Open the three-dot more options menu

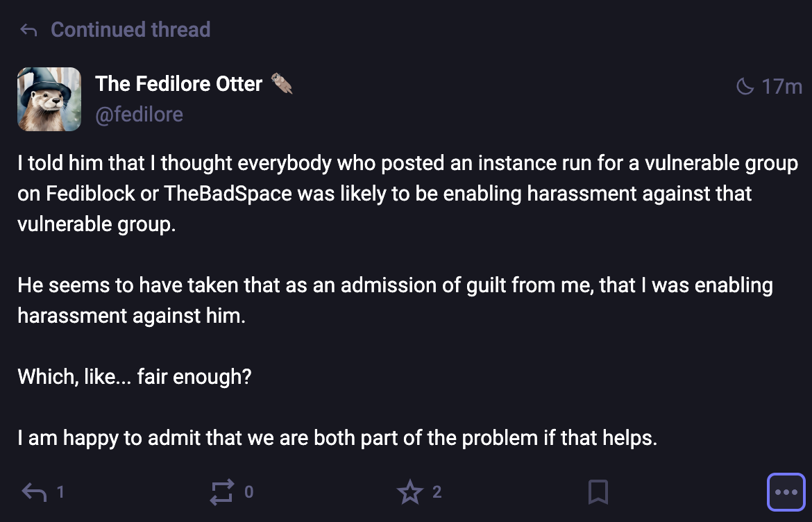[x=786, y=492]
